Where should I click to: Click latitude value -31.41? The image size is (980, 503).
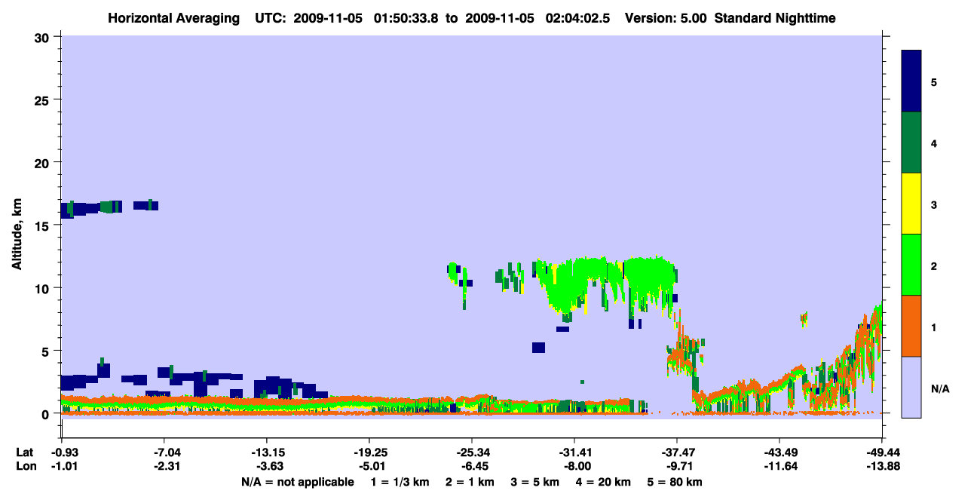pos(574,452)
